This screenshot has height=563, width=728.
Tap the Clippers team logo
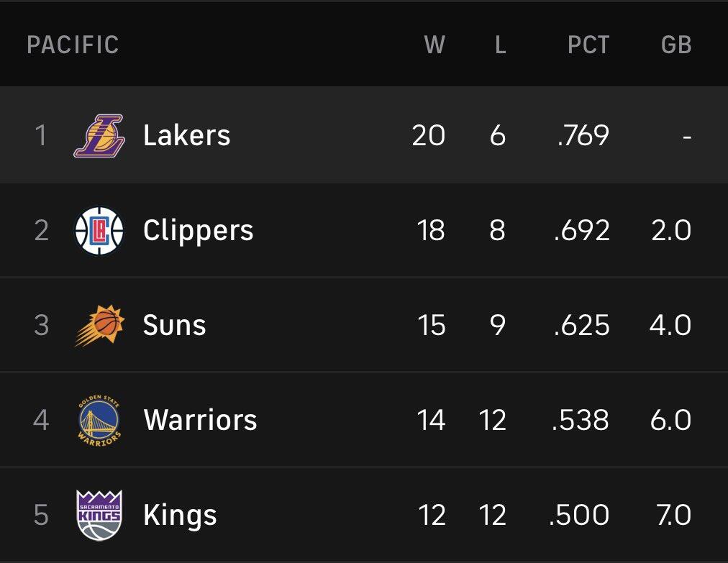tap(99, 231)
